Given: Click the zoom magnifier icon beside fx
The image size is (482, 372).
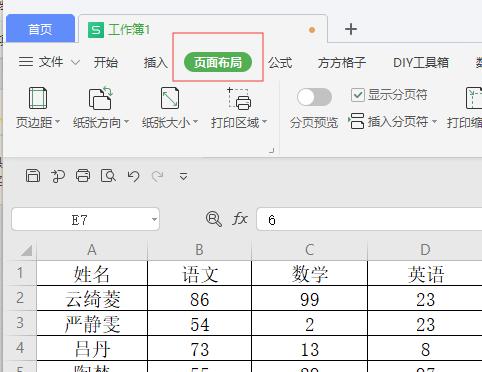Looking at the screenshot, I should tap(213, 219).
